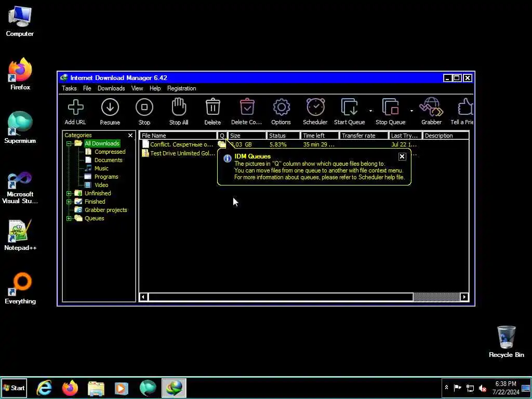Viewport: 532px width, 399px height.
Task: Open the Supermium desktop shortcut
Action: pos(20,127)
